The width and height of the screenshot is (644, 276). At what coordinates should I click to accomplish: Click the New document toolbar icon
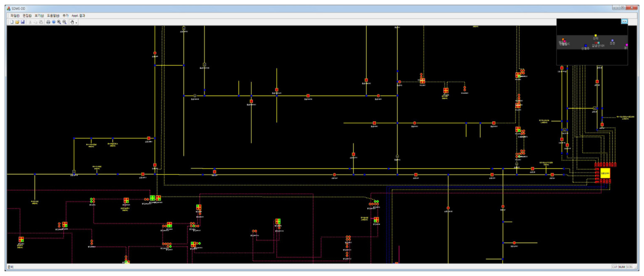[12, 22]
